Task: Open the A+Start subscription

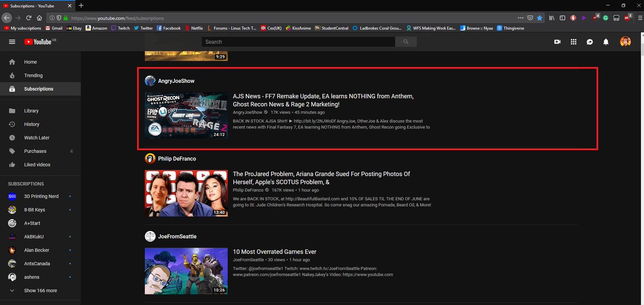Action: 40,223
